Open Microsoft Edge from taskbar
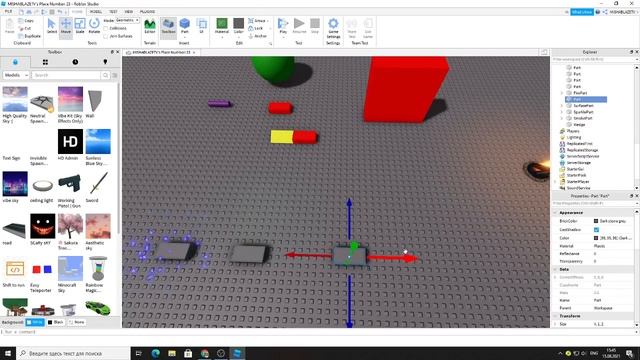The width and height of the screenshot is (640, 360). [x=156, y=353]
